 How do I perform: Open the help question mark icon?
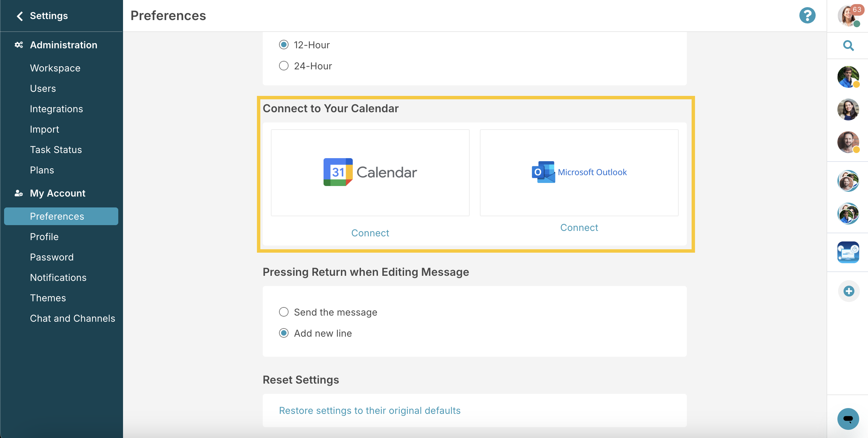tap(807, 16)
